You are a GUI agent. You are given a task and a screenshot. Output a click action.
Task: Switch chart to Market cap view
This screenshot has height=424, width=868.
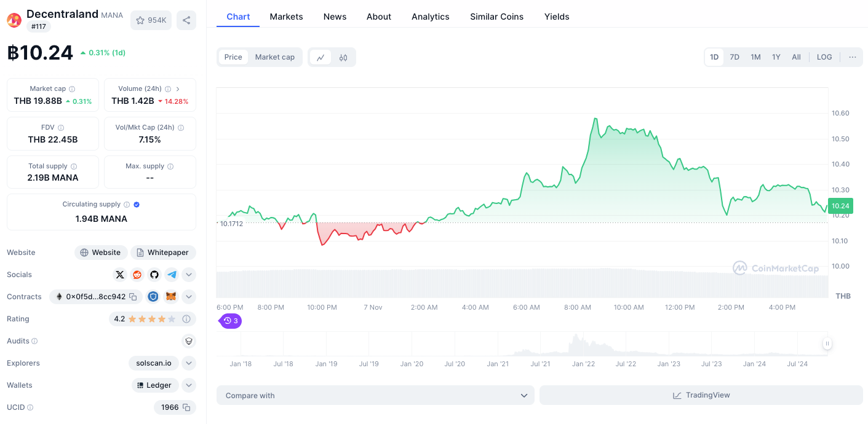click(275, 57)
